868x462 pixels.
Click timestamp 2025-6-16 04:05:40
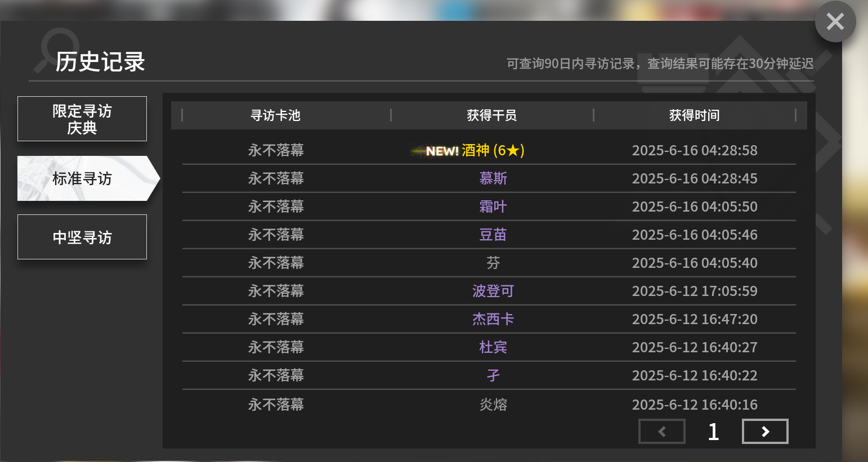coord(695,263)
